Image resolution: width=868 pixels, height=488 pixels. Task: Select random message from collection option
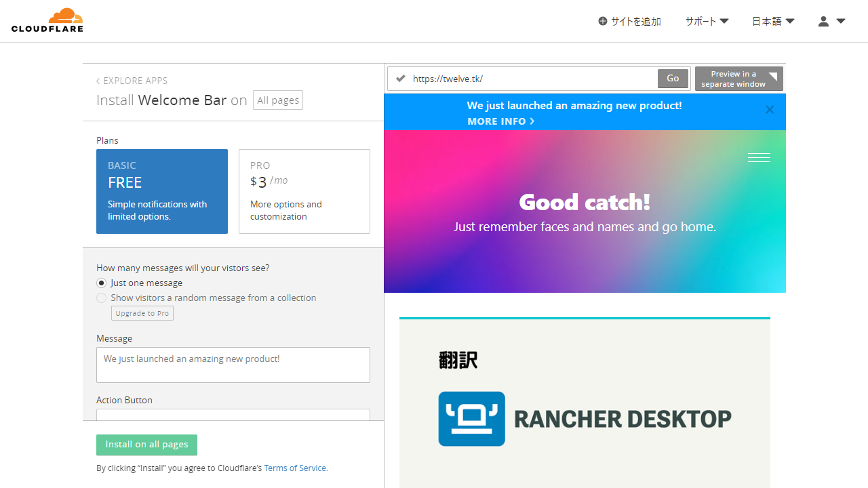102,298
